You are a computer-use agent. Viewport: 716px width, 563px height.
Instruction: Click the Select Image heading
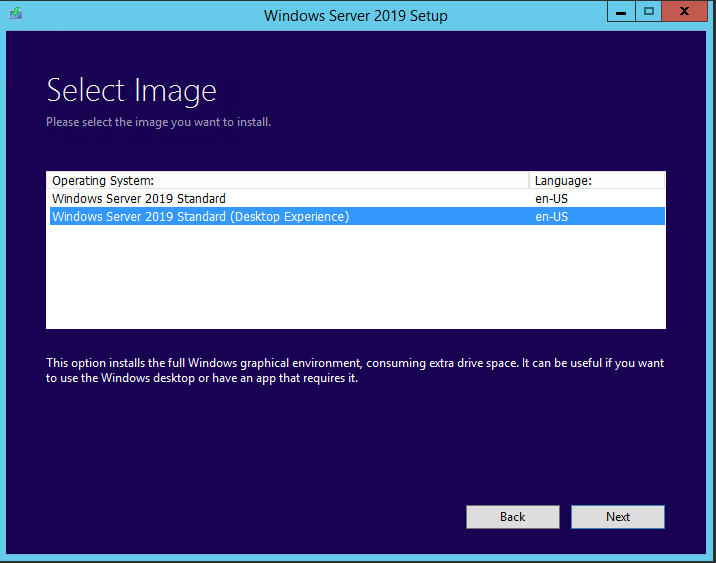[x=131, y=91]
